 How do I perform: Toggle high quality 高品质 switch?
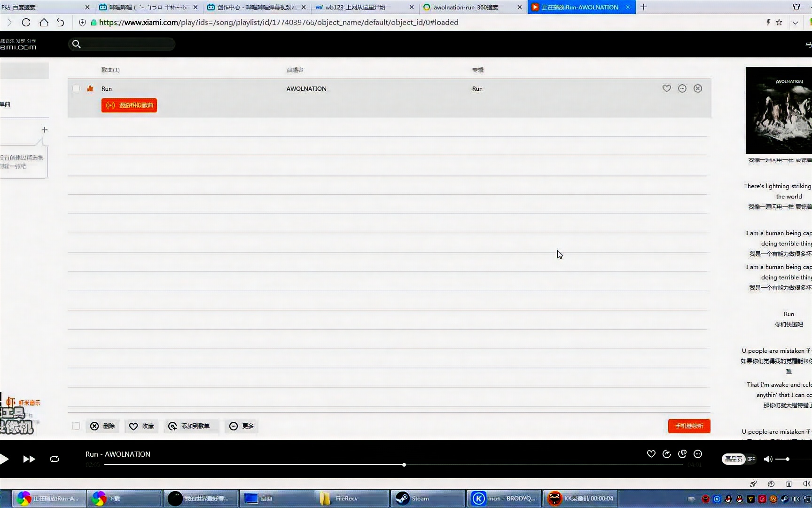click(x=739, y=459)
